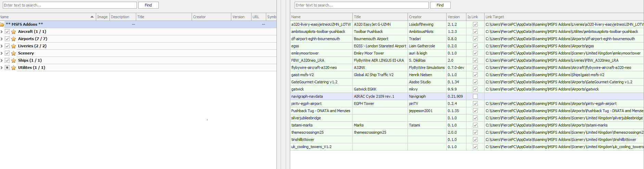Viewport: 644px width, 169px height.
Task: Click the star icon beside Ships
Action: coord(14,60)
